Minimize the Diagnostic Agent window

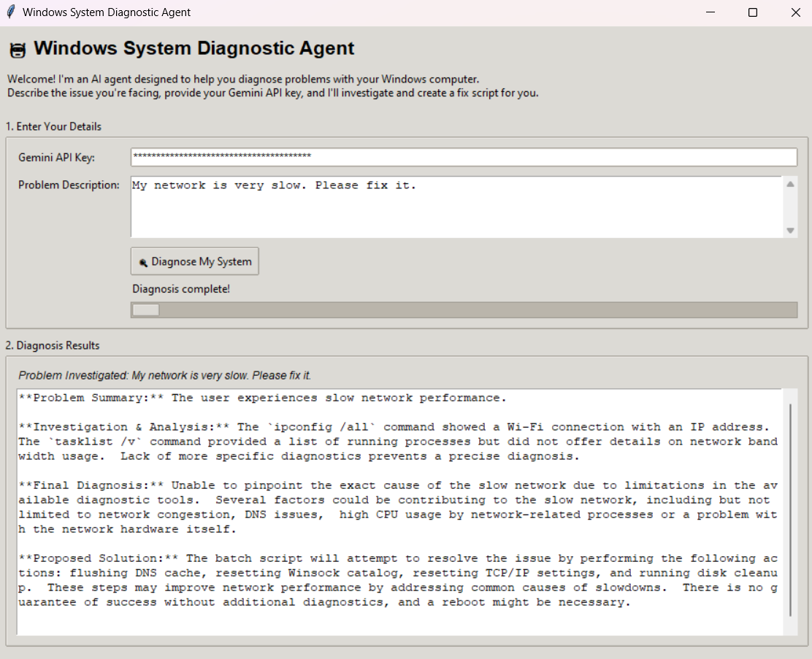pos(710,12)
